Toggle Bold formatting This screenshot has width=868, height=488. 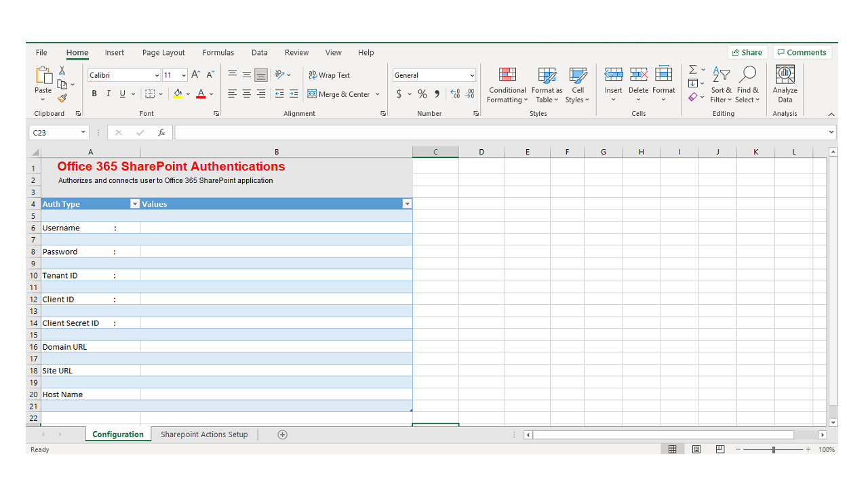(94, 94)
